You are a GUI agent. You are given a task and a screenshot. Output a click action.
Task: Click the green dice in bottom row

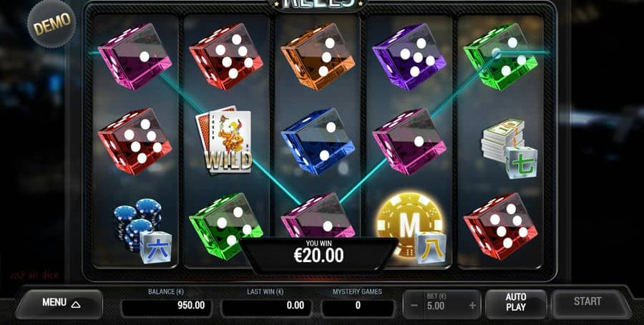coord(226,226)
